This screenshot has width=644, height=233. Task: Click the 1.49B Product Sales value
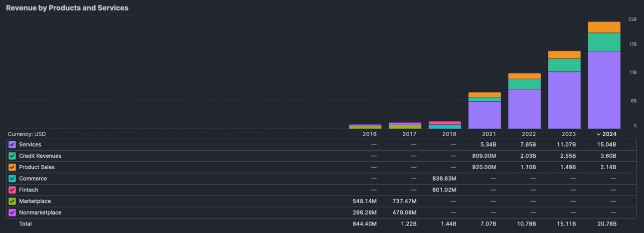click(x=568, y=167)
